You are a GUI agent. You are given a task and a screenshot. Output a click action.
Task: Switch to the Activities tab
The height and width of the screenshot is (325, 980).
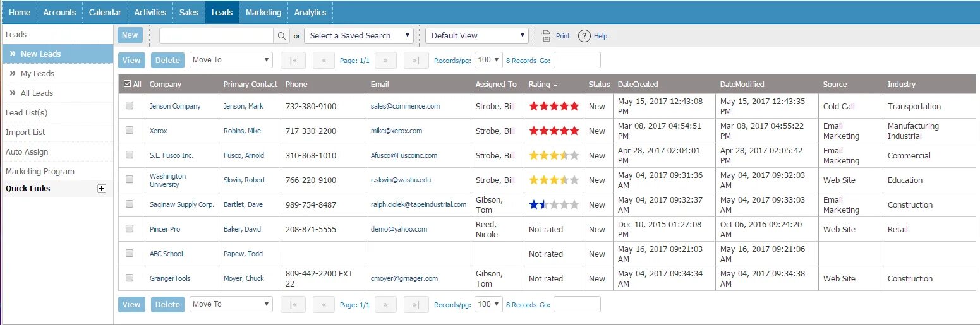[150, 12]
